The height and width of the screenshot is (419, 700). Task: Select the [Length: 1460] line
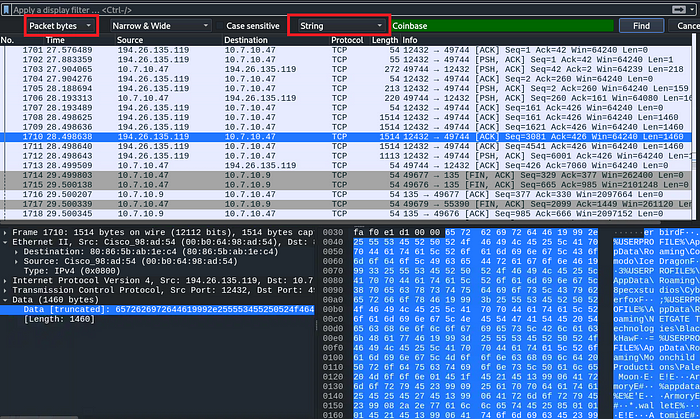(59, 319)
